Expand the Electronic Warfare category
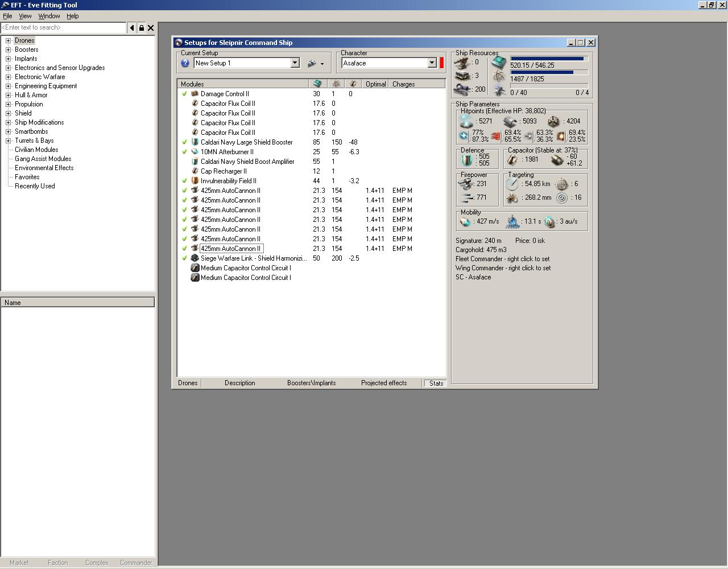This screenshot has height=569, width=728. point(8,77)
